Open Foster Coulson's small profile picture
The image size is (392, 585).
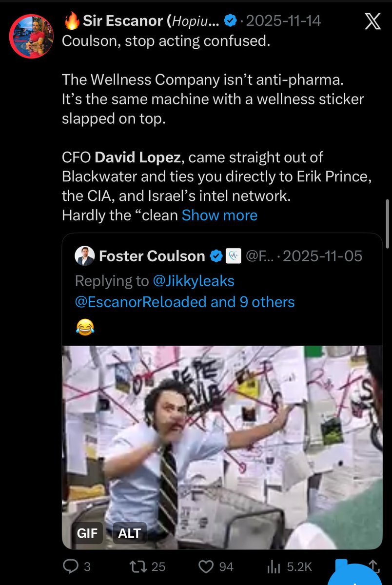click(85, 256)
